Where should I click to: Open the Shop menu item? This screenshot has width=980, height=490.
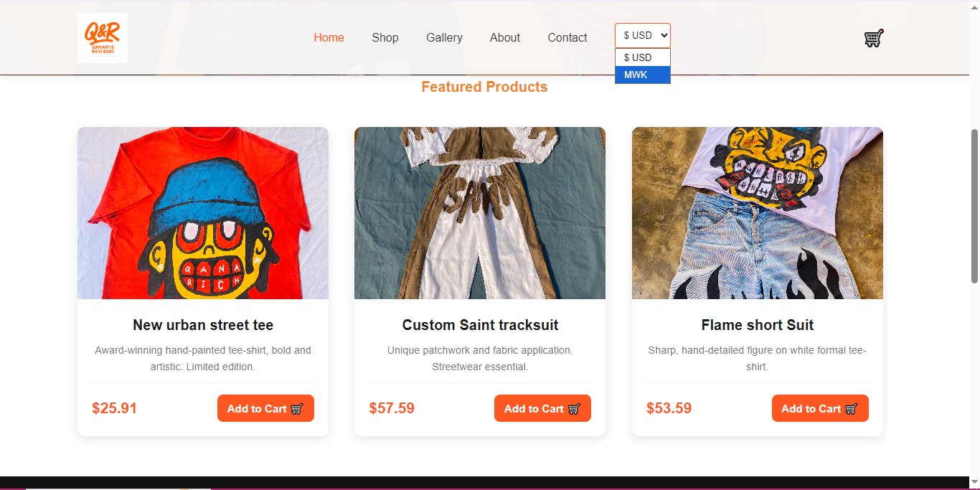385,37
